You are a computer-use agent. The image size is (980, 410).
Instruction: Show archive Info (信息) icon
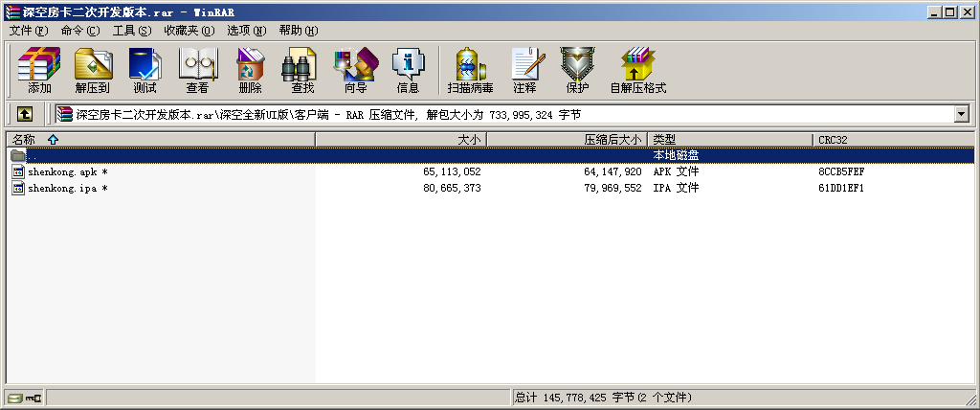408,70
